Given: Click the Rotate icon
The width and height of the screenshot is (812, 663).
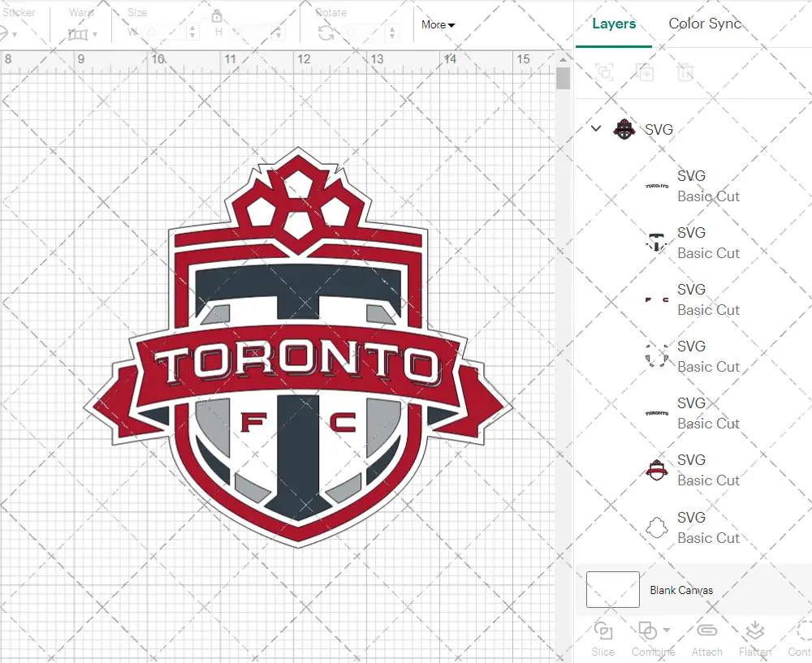Looking at the screenshot, I should pos(326,33).
